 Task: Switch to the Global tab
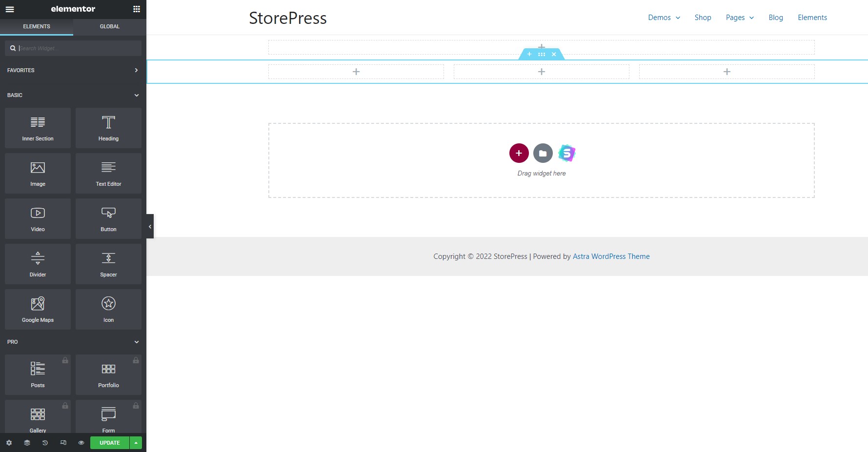109,26
